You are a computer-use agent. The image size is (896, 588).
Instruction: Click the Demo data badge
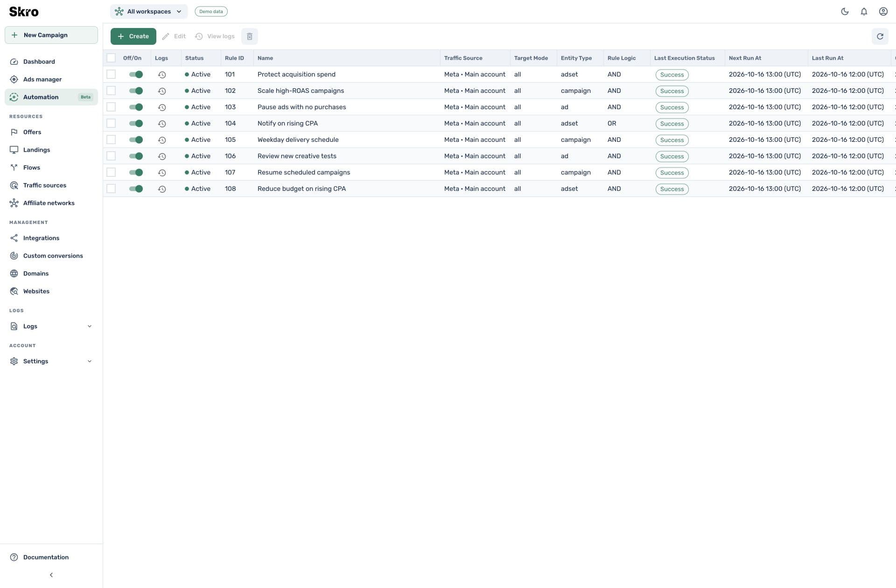pos(211,12)
